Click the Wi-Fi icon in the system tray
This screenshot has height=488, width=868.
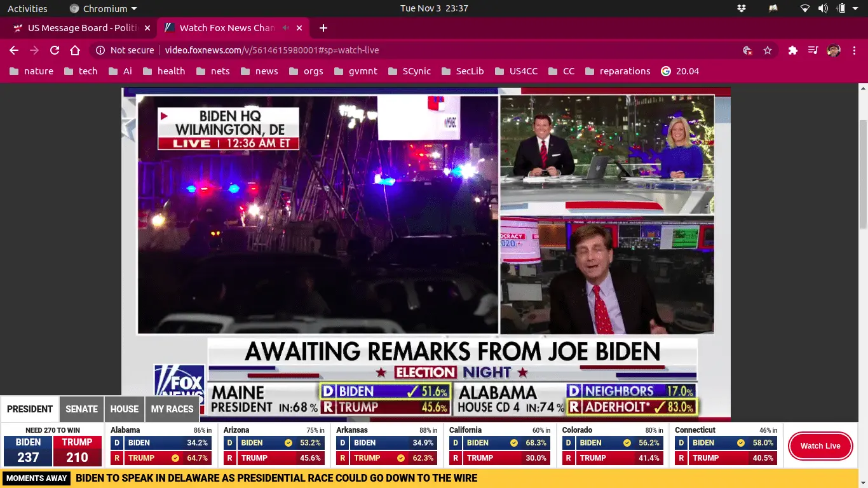[804, 8]
